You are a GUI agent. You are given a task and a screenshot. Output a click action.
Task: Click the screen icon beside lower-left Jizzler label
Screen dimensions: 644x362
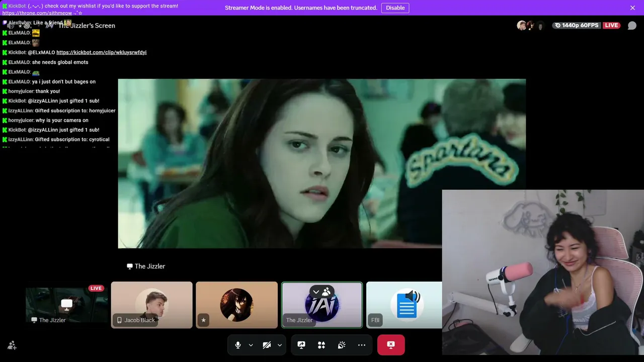(34, 320)
